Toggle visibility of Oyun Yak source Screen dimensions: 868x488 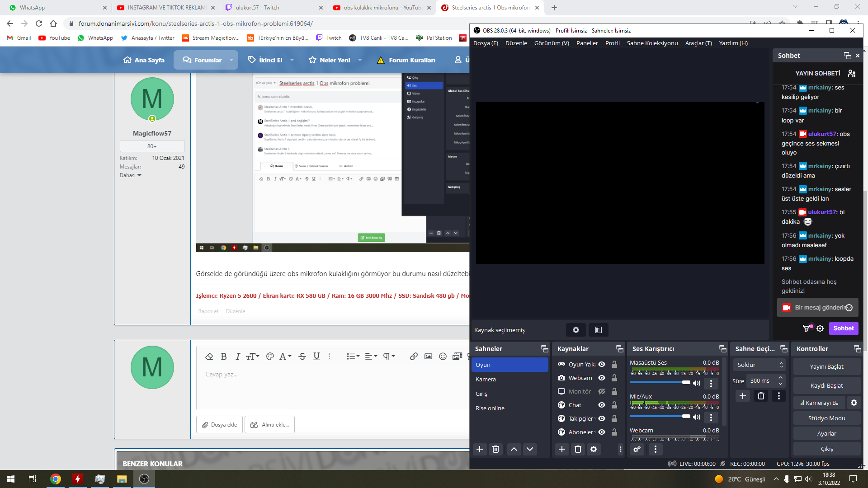[x=602, y=364]
